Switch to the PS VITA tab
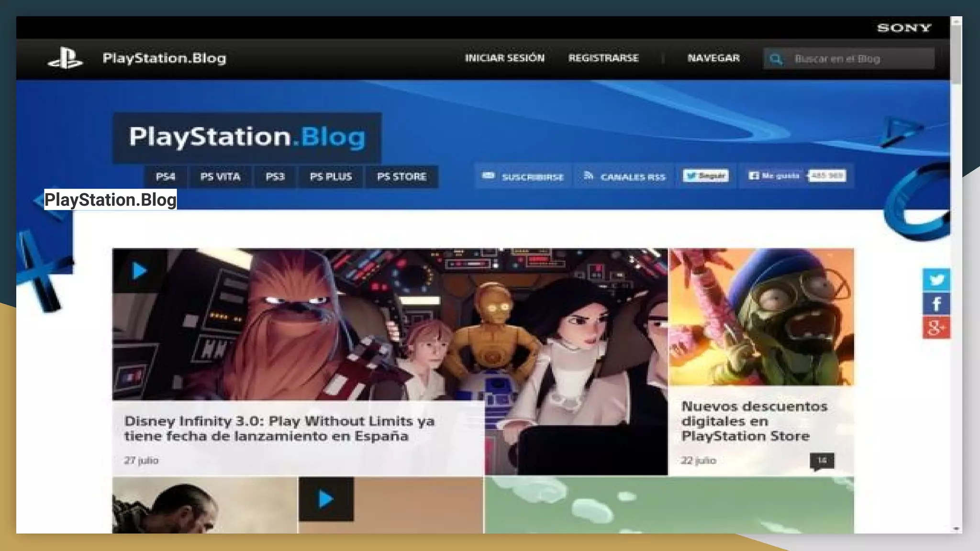The image size is (980, 551). [x=220, y=176]
